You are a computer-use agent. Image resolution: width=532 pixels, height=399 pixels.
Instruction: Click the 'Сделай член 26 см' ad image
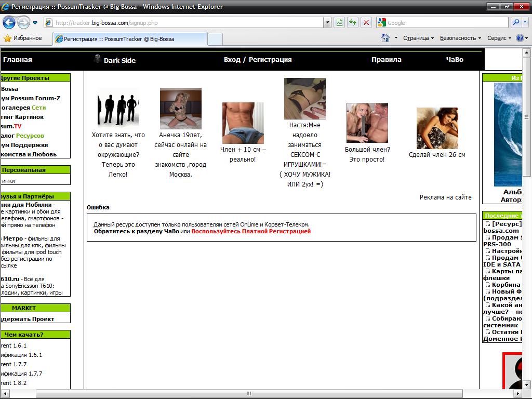point(437,128)
